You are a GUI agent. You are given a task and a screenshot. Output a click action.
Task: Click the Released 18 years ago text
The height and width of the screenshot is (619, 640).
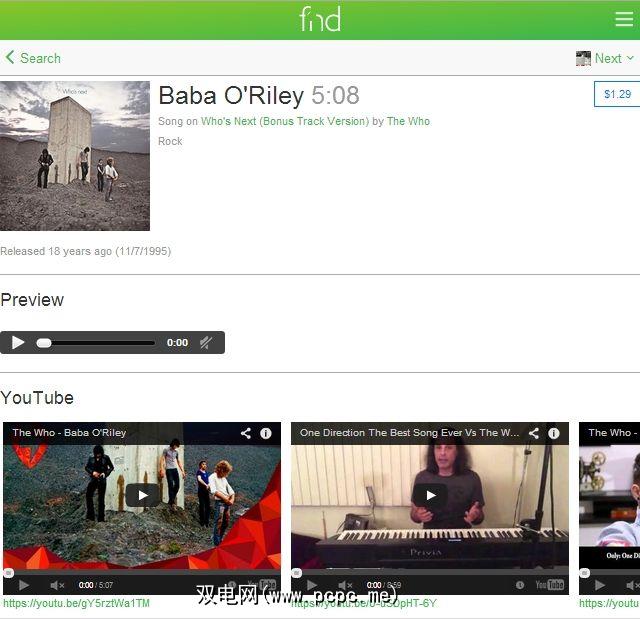click(85, 251)
